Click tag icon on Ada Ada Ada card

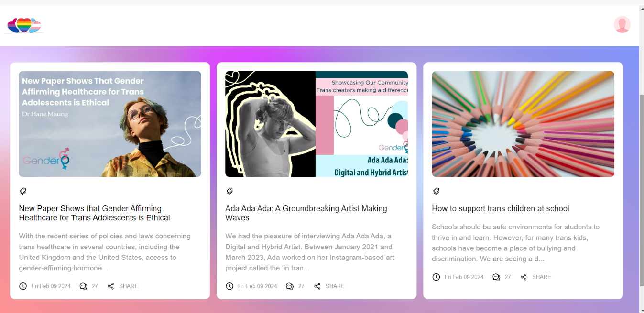click(x=229, y=191)
